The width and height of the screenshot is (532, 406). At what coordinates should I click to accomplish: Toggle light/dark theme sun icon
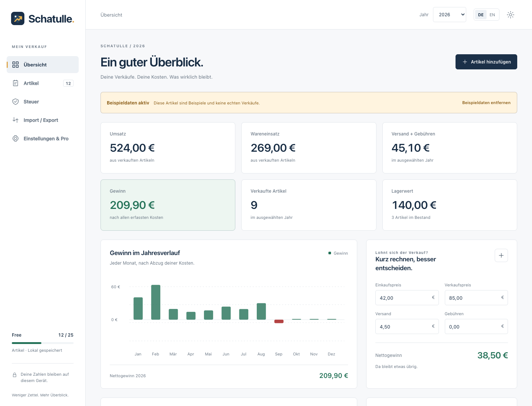click(511, 15)
